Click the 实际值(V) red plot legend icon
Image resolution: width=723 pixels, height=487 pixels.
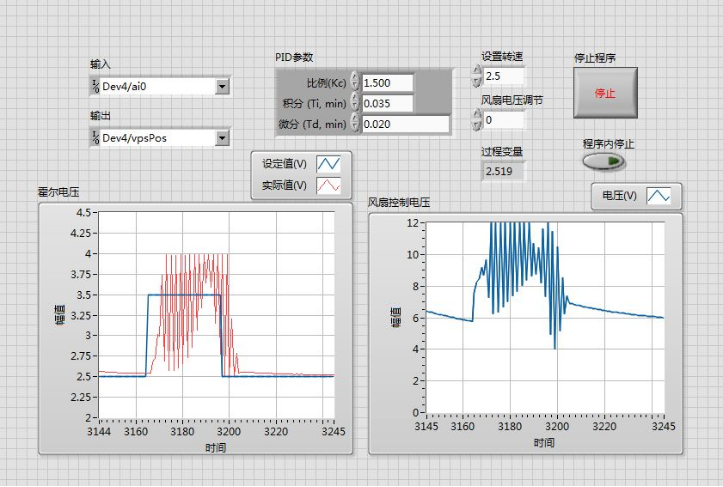[328, 185]
